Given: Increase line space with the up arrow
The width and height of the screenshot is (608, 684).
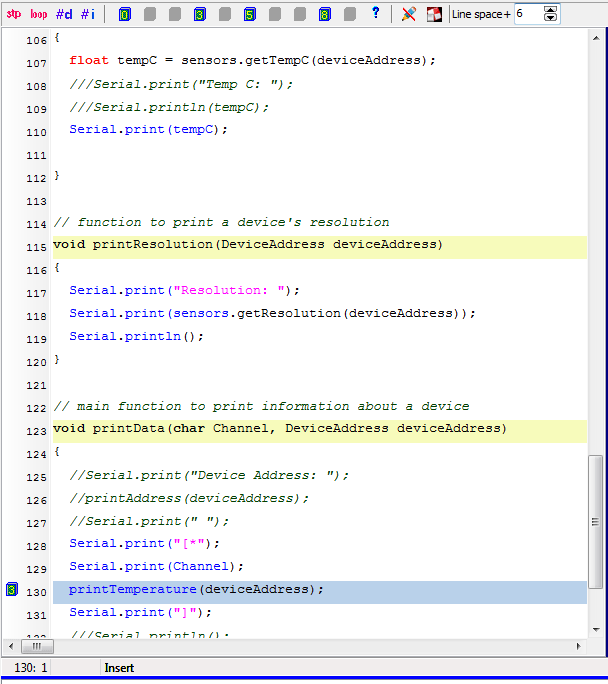Looking at the screenshot, I should 550,10.
